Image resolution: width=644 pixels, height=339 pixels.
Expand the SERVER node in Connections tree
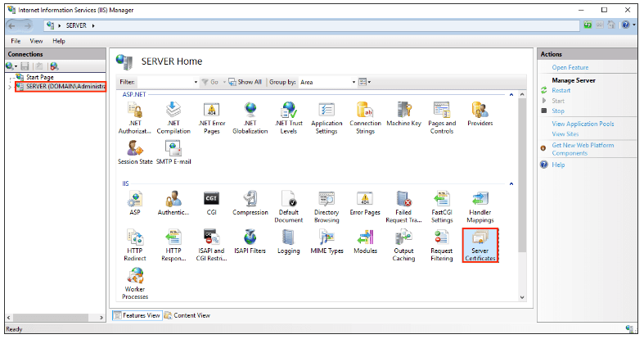coord(10,87)
